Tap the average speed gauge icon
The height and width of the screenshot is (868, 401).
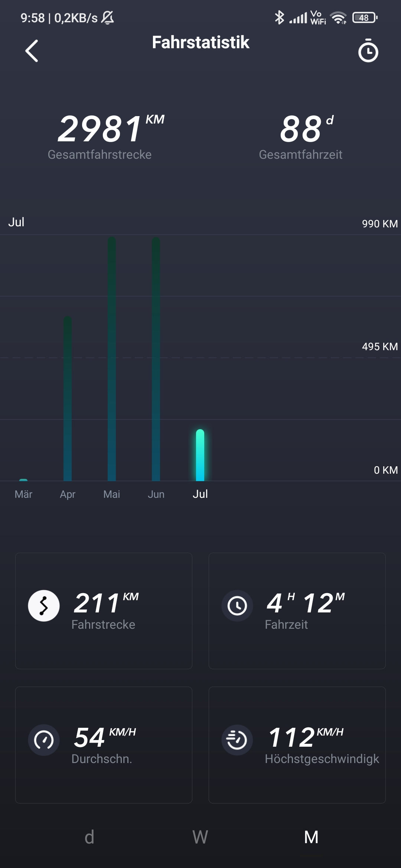pyautogui.click(x=44, y=740)
